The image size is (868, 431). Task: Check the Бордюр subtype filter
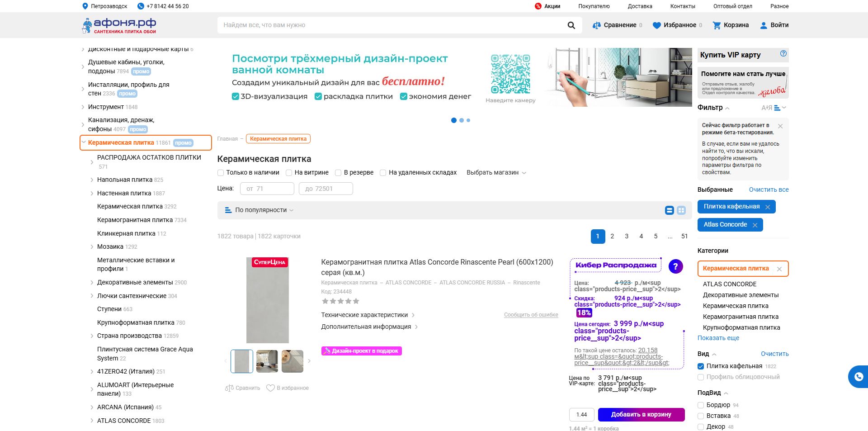coord(700,405)
